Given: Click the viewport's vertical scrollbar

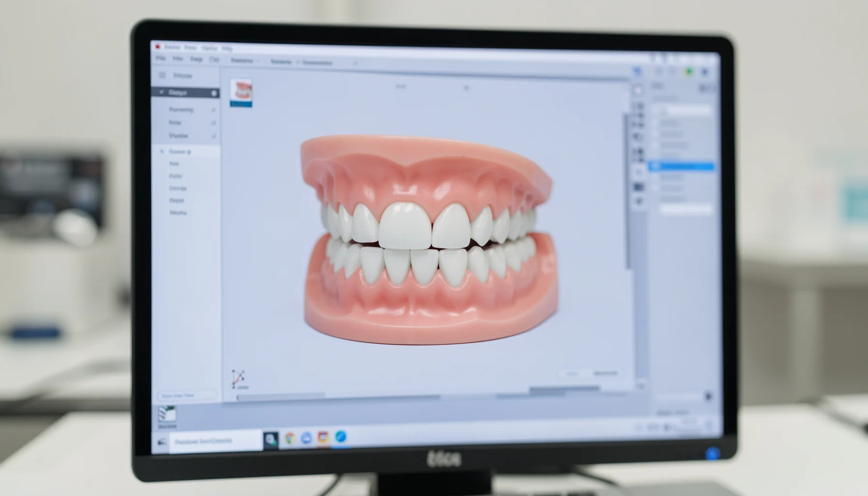Looking at the screenshot, I should tap(627, 191).
